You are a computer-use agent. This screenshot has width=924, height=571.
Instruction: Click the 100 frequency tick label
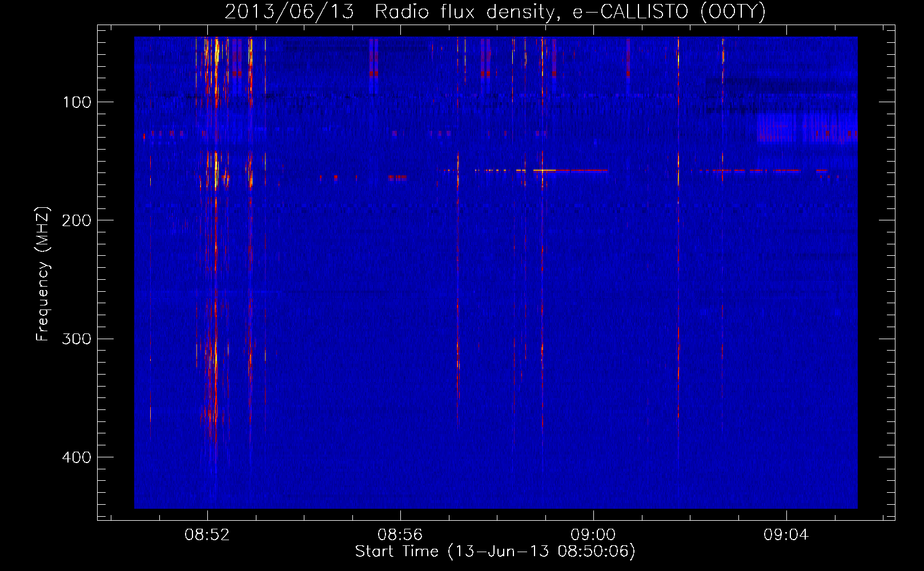tap(77, 103)
